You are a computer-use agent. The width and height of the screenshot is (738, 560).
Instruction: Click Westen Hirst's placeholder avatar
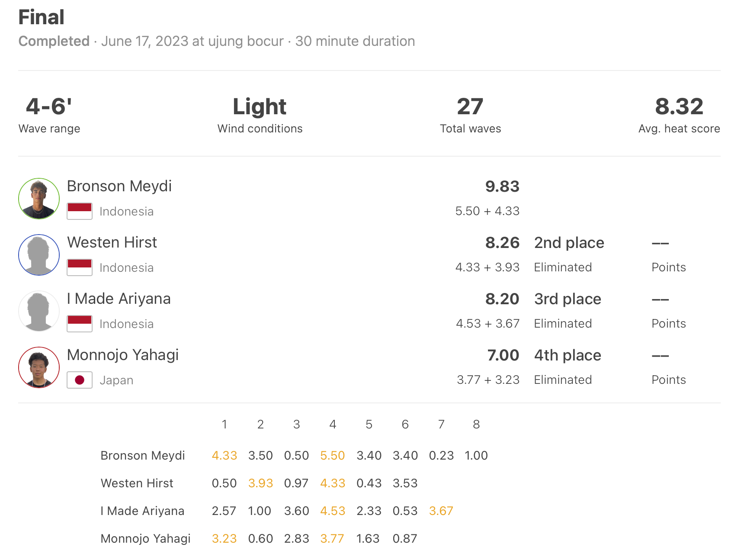coord(39,255)
